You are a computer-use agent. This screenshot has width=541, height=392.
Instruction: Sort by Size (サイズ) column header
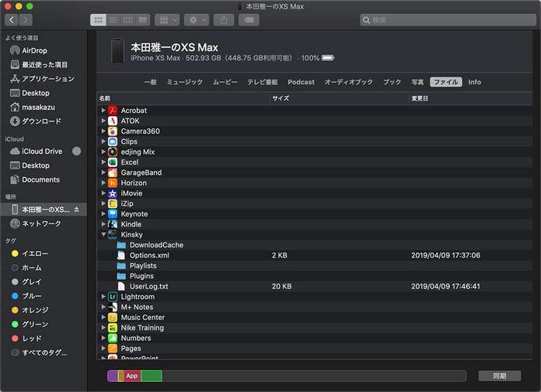[339, 98]
